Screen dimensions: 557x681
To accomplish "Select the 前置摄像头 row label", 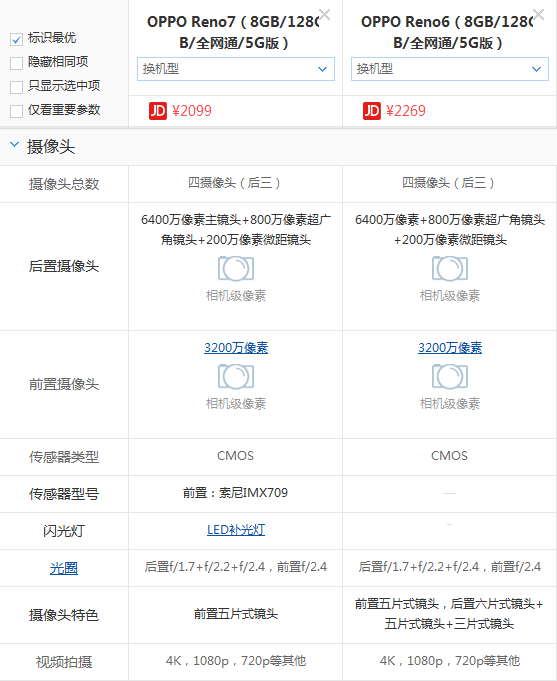I will (64, 384).
